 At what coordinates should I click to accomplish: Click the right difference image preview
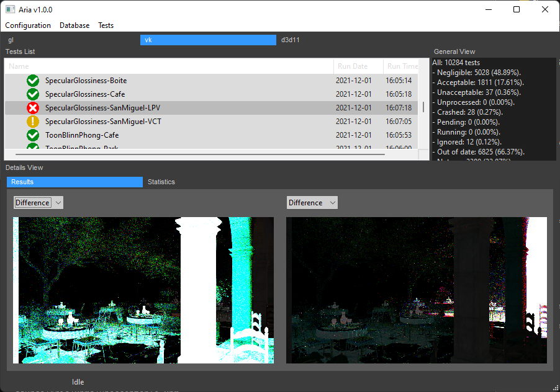[417, 290]
